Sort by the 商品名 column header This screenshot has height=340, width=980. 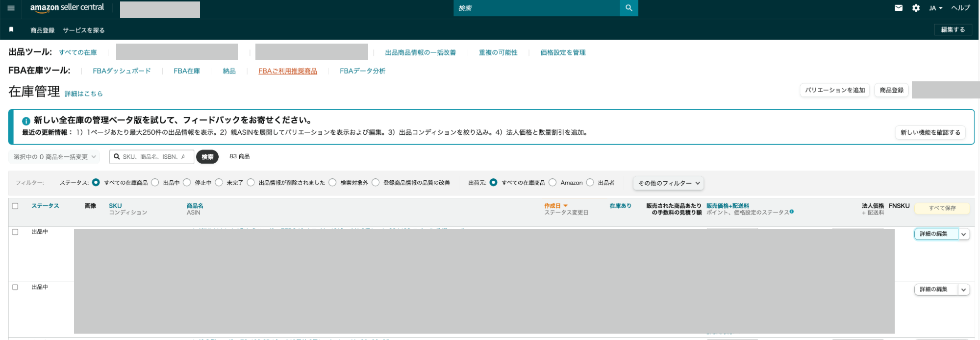point(195,206)
